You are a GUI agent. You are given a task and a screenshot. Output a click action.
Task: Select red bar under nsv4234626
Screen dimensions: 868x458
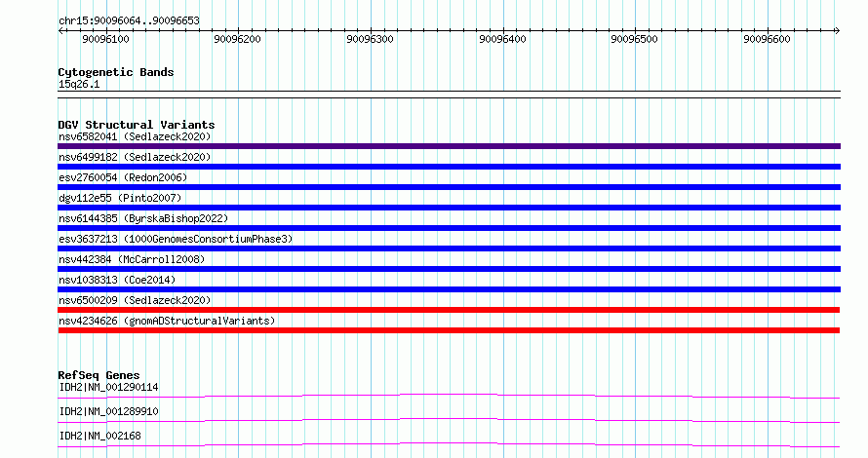(x=449, y=330)
